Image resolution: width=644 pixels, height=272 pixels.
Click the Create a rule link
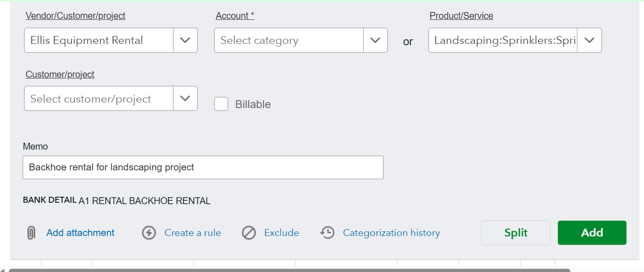(192, 233)
